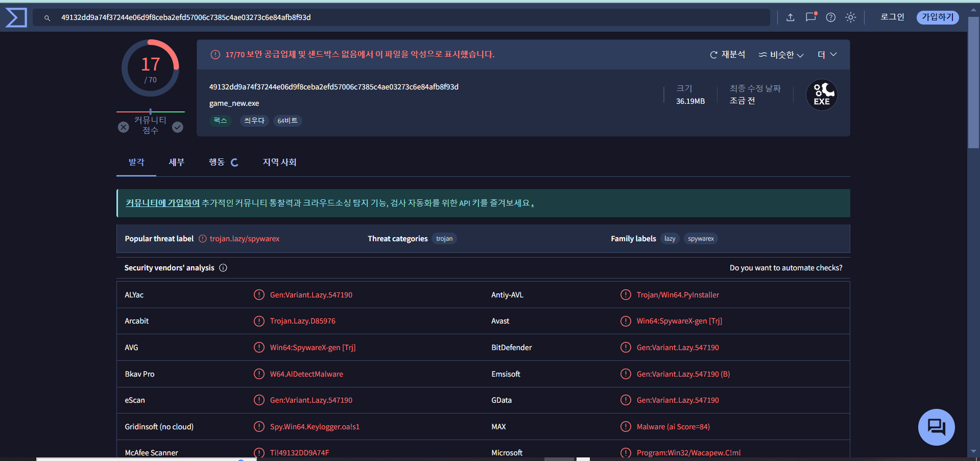This screenshot has width=980, height=461.
Task: Click W64.AIDetectMalware detection text
Action: tap(306, 374)
